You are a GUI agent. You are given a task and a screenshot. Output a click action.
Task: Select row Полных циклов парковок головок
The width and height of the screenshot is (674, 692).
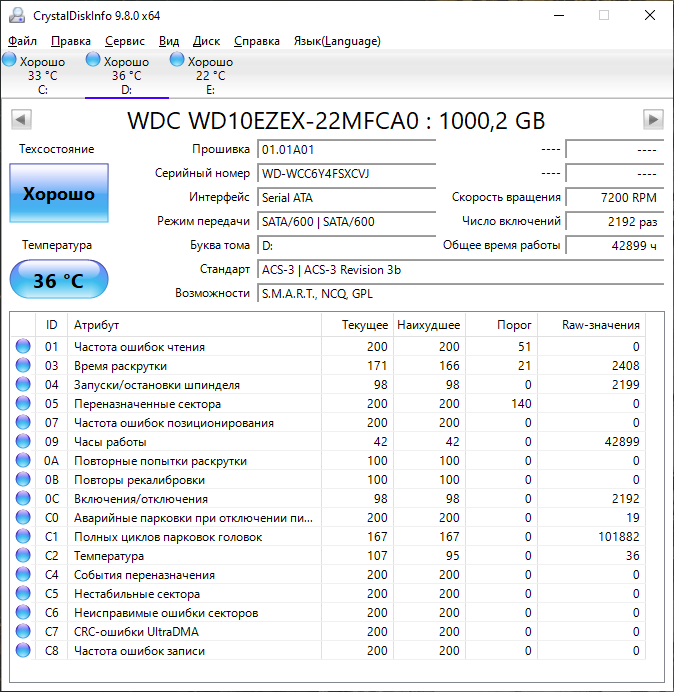click(328, 536)
